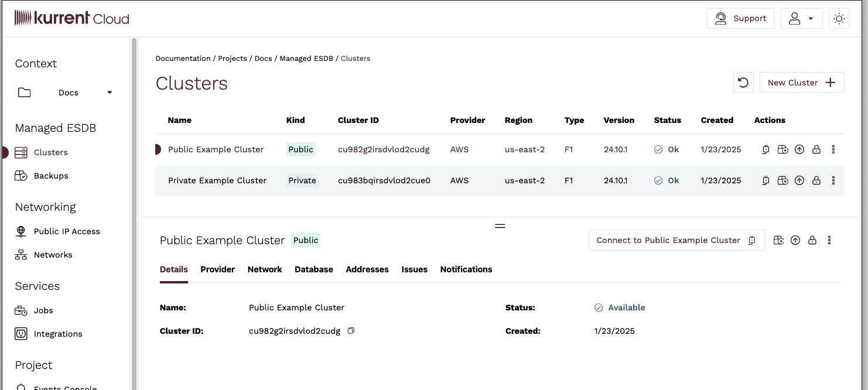Click the New Cluster button
This screenshot has height=390, width=868.
[802, 82]
